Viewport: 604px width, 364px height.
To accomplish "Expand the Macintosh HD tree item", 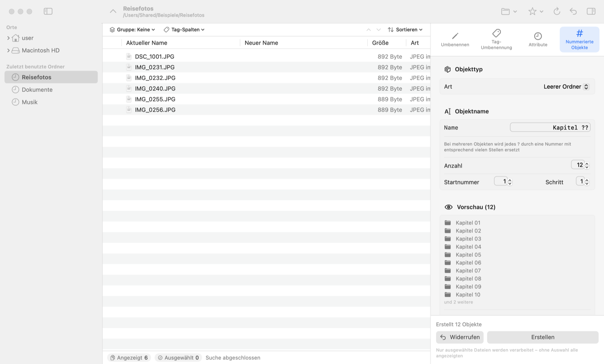I will [8, 50].
